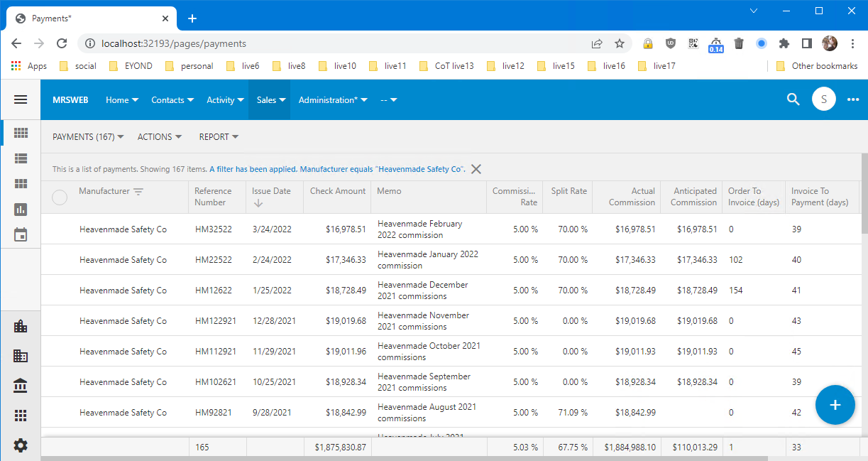Open the calendar view icon in the sidebar
Image resolution: width=868 pixels, height=461 pixels.
pos(21,234)
